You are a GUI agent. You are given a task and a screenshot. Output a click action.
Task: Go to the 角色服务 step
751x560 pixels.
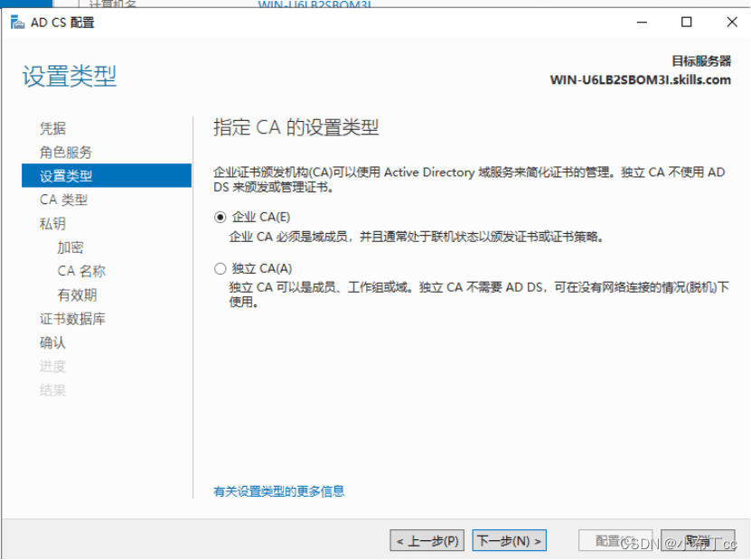point(66,153)
